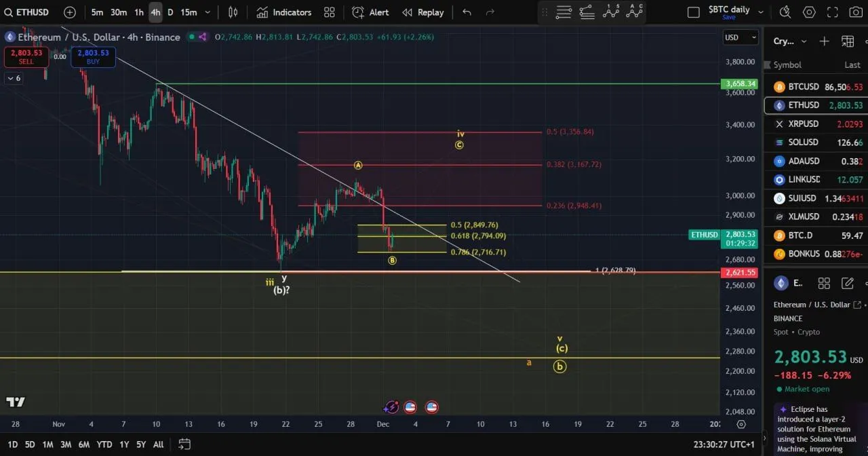Image resolution: width=868 pixels, height=456 pixels.
Task: Expand the timeframe interval dropdown arrow
Action: (208, 12)
